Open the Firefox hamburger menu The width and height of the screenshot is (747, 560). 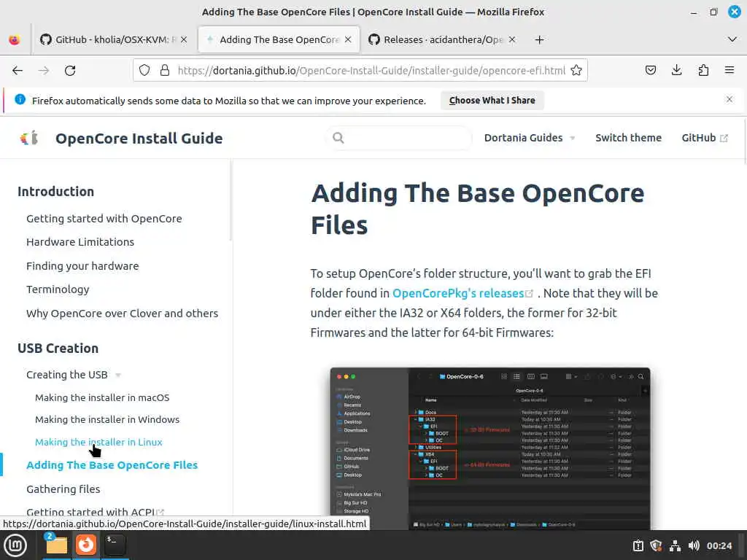tap(729, 71)
